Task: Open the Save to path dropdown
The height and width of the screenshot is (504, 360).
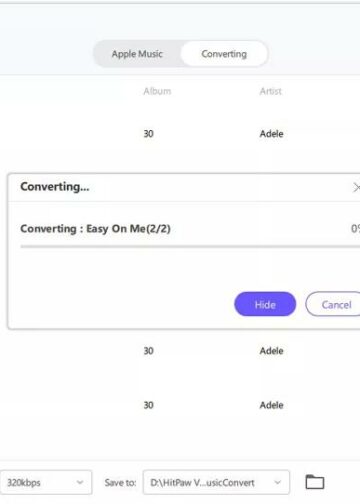Action: click(x=216, y=482)
